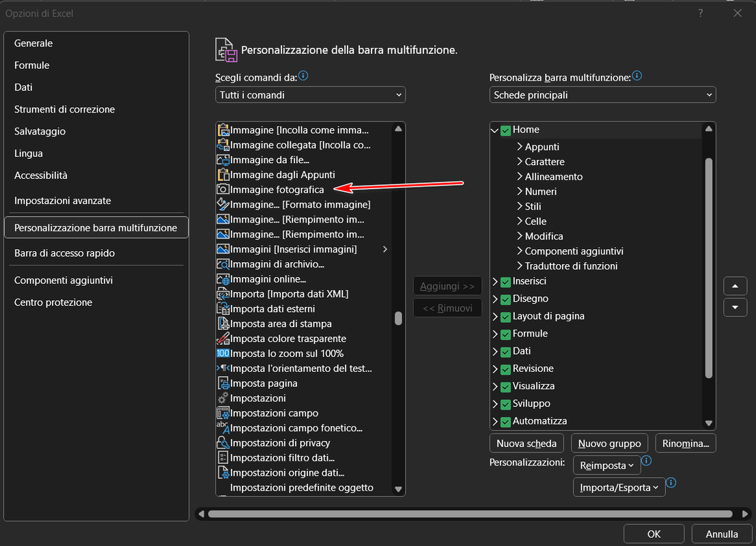Cancel the dialog with Annulla

point(722,534)
